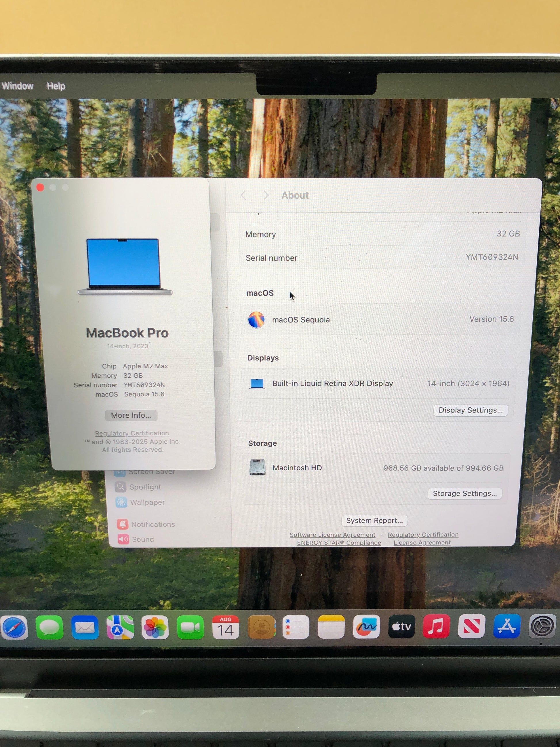
Task: Click the Macintosh HD drive icon
Action: pyautogui.click(x=257, y=467)
